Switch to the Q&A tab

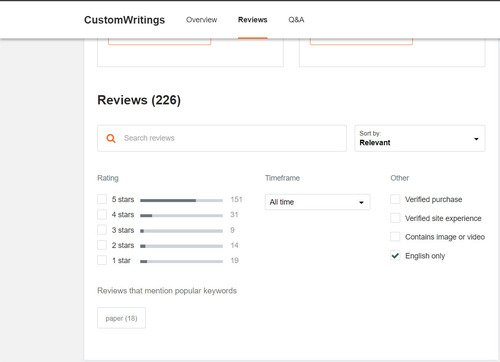pyautogui.click(x=296, y=20)
